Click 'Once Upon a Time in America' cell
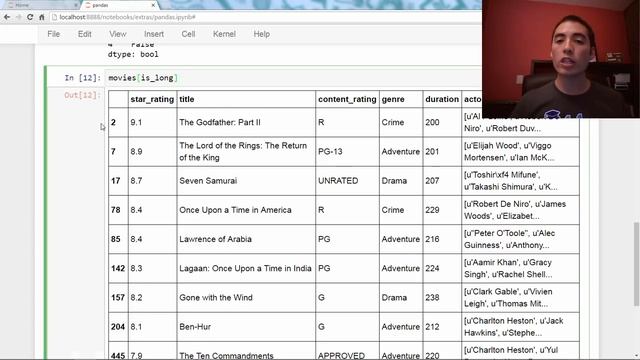 coord(246,210)
